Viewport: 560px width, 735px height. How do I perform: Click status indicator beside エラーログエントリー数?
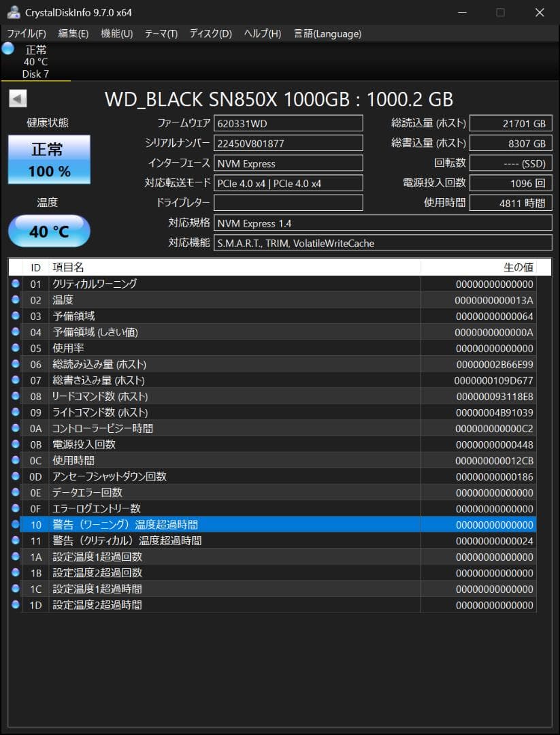point(15,508)
